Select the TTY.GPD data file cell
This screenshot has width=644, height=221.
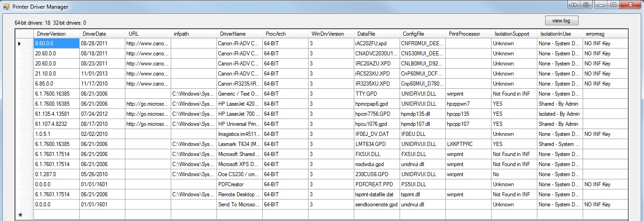377,94
